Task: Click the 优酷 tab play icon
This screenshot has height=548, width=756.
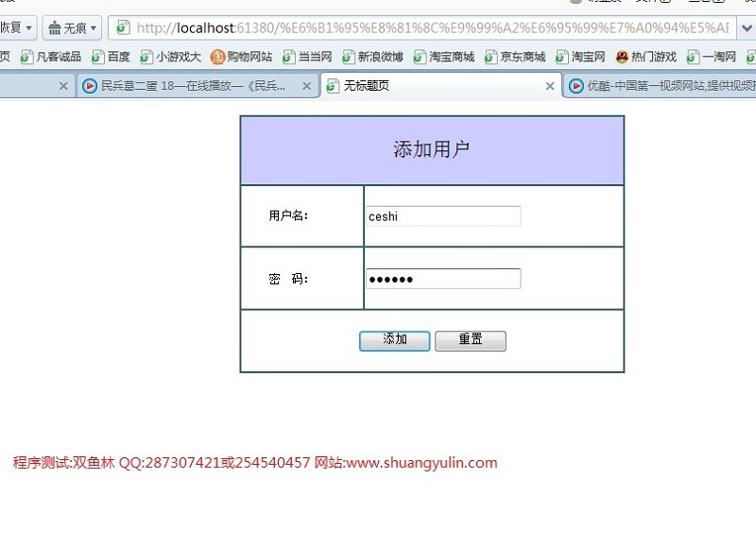Action: click(576, 86)
